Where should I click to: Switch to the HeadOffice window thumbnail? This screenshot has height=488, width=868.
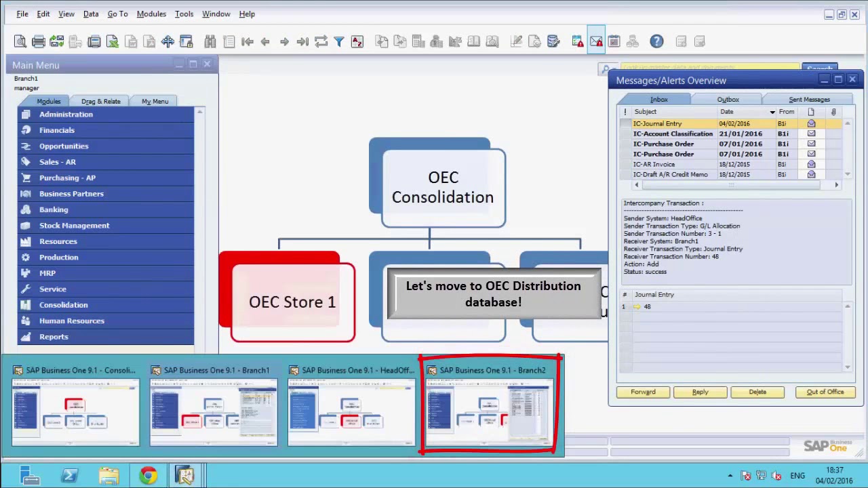(x=351, y=405)
